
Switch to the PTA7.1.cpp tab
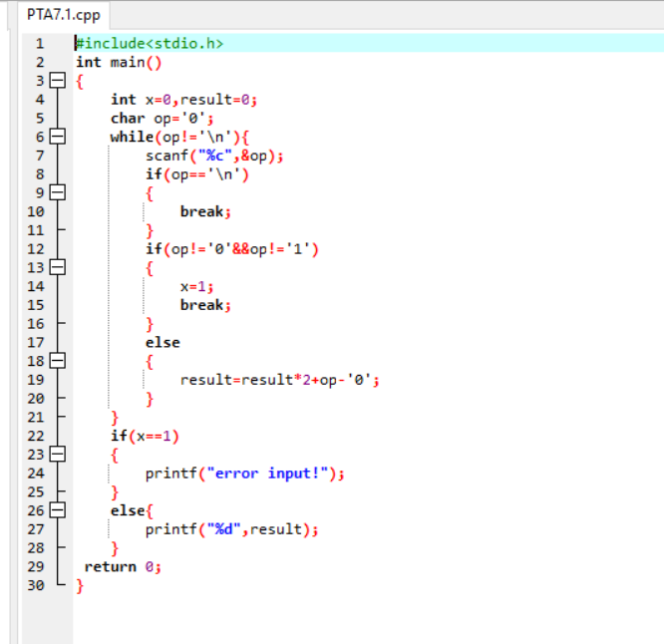(x=64, y=15)
